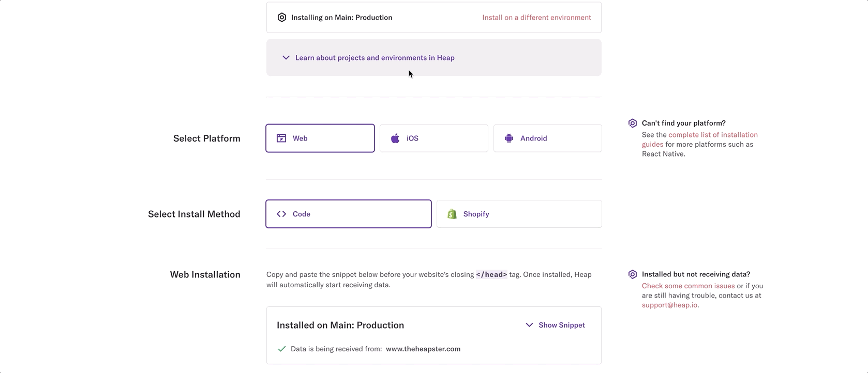This screenshot has width=868, height=373.
Task: Click the Android robot icon
Action: click(509, 138)
